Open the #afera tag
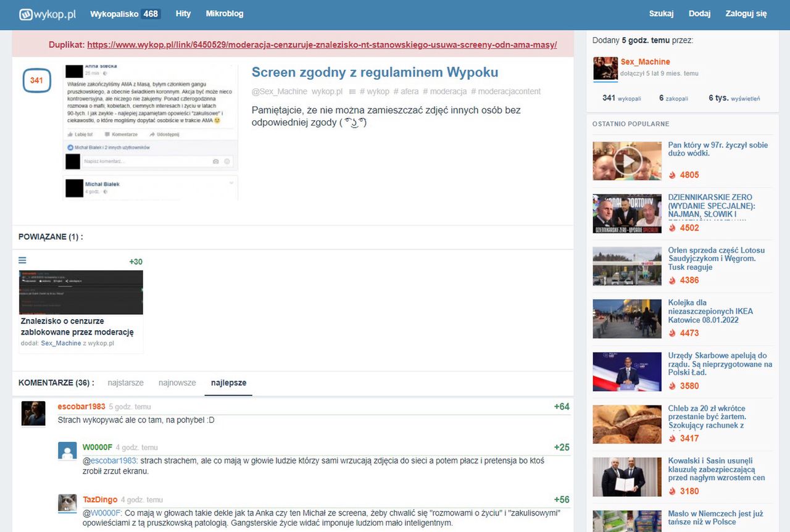790x532 pixels. pos(405,91)
